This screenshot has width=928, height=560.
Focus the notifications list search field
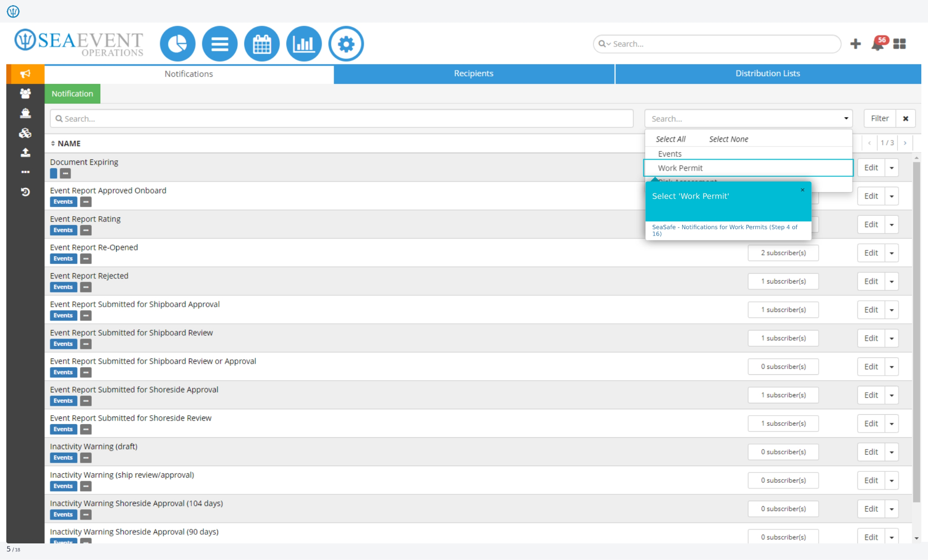point(341,119)
